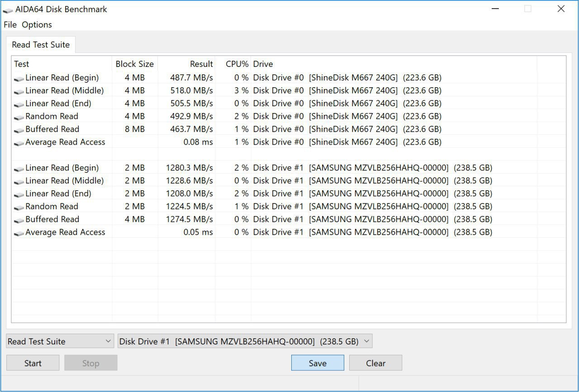Select the 1208.0 MB/s result value
The image size is (579, 392).
pos(189,194)
